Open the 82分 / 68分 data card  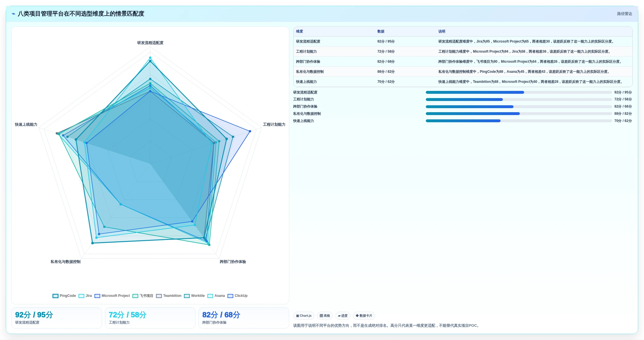(x=244, y=318)
